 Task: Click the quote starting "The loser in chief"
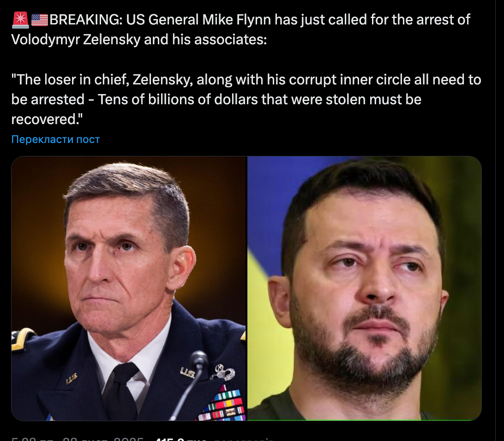coord(246,99)
